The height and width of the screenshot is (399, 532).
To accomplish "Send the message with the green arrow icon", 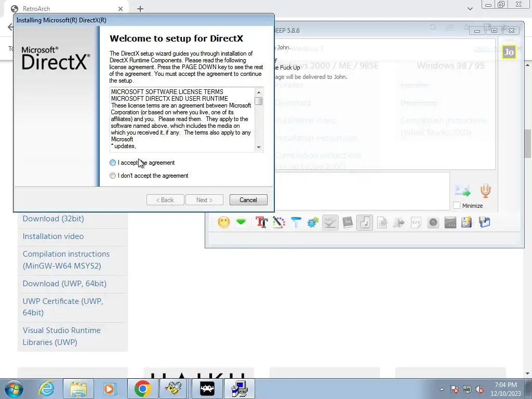I will (463, 191).
